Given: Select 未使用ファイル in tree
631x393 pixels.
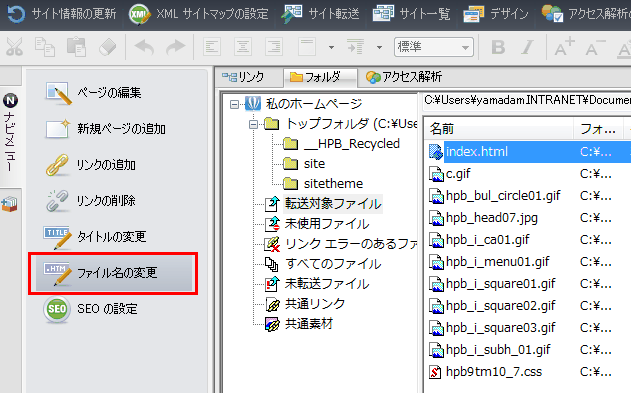Looking at the screenshot, I should (x=327, y=224).
